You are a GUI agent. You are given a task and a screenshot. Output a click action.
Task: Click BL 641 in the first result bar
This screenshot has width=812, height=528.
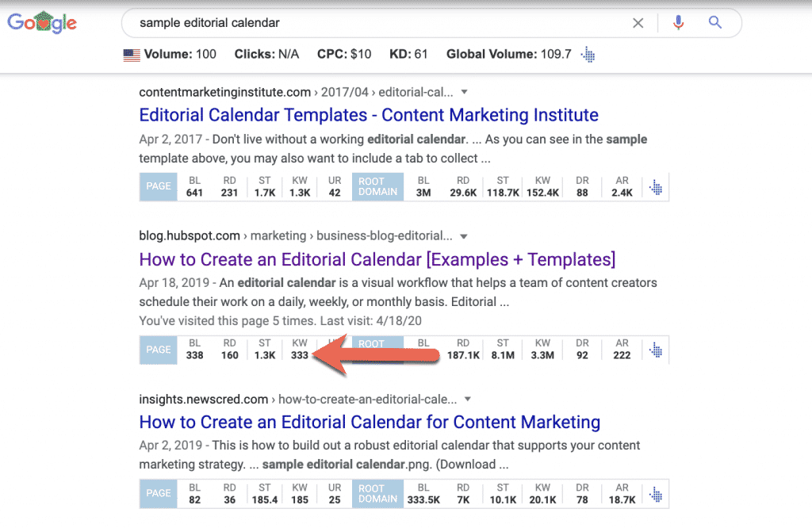click(195, 186)
